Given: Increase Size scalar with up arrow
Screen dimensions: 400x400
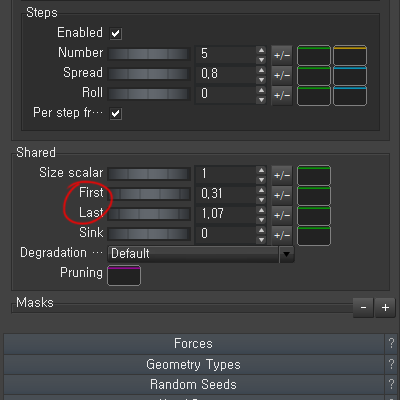Looking at the screenshot, I should pos(261,170).
